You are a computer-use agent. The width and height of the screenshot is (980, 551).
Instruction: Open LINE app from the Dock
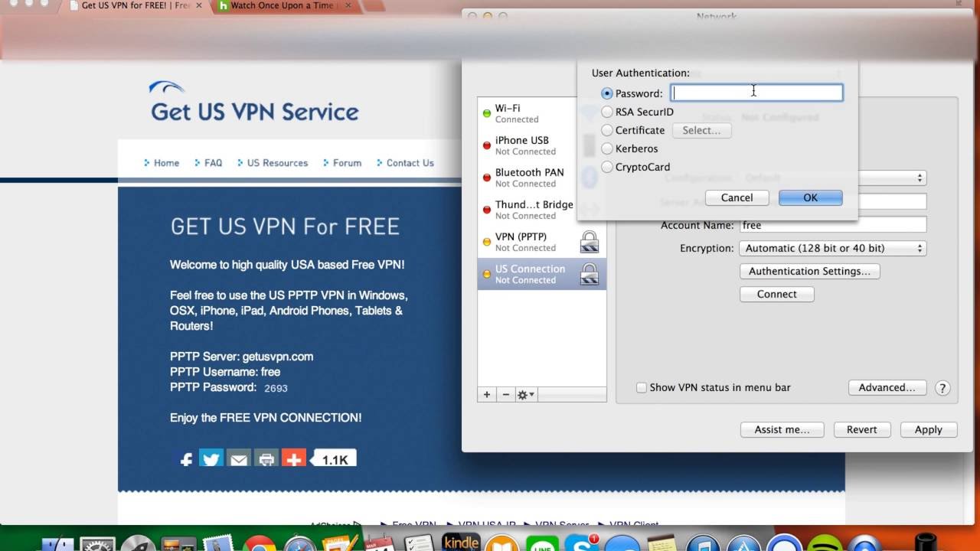[542, 545]
